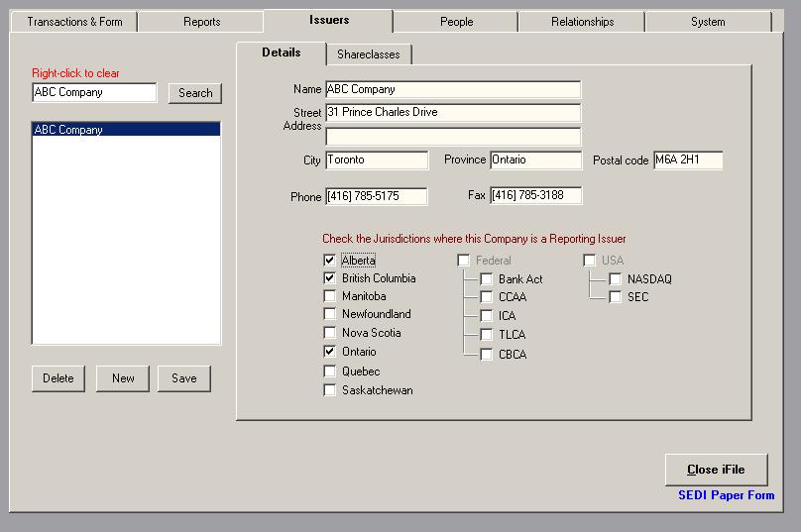
Task: Tick the NASDAQ checkbox
Action: tap(616, 279)
